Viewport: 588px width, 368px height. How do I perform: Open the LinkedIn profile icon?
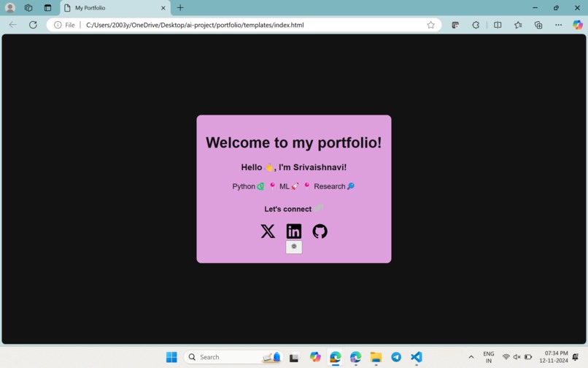[293, 231]
